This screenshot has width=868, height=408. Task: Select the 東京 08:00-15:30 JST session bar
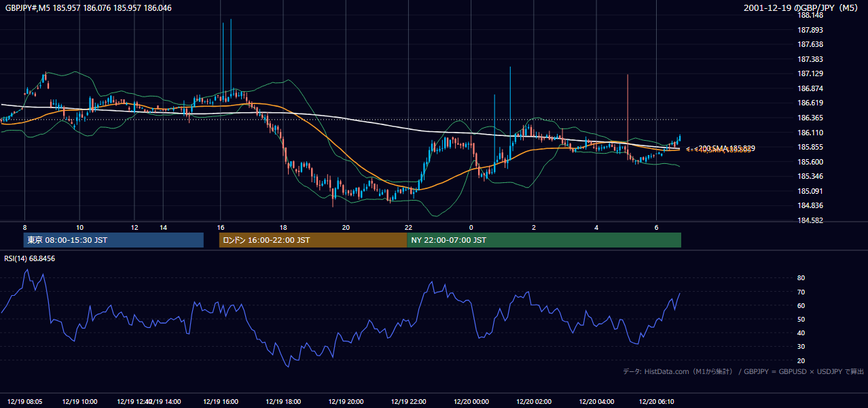(113, 240)
